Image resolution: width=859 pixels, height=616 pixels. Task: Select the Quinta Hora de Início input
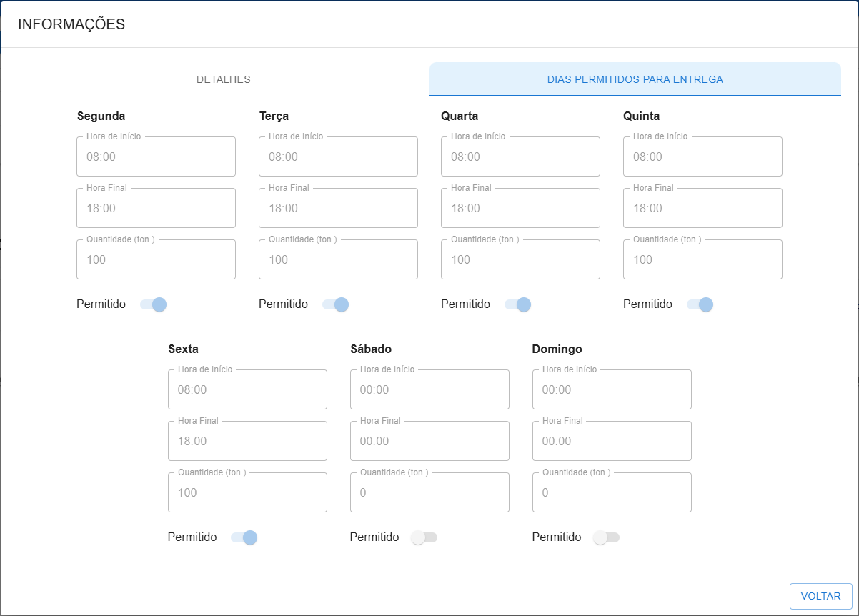(x=702, y=157)
